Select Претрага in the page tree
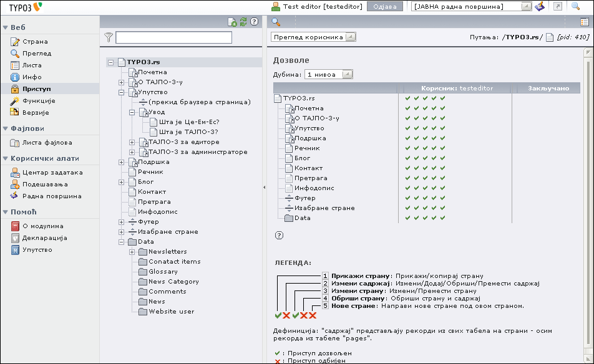Viewport: 594px width, 364px height. [x=154, y=202]
